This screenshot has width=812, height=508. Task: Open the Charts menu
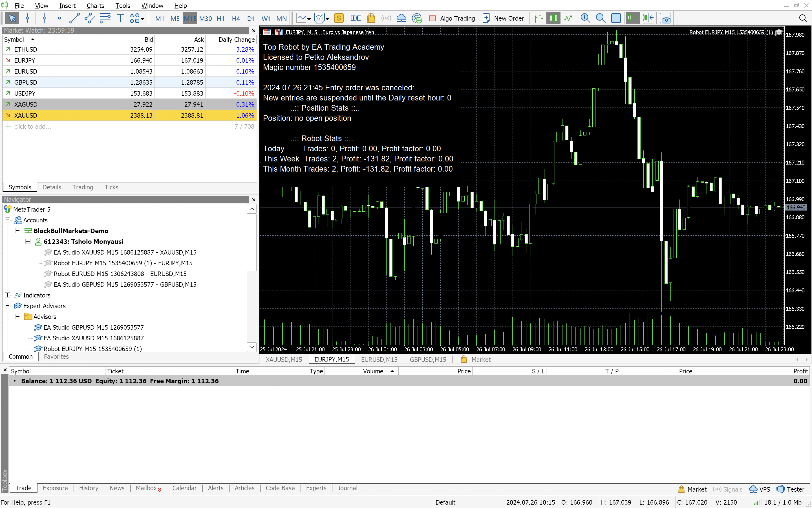[x=95, y=5]
